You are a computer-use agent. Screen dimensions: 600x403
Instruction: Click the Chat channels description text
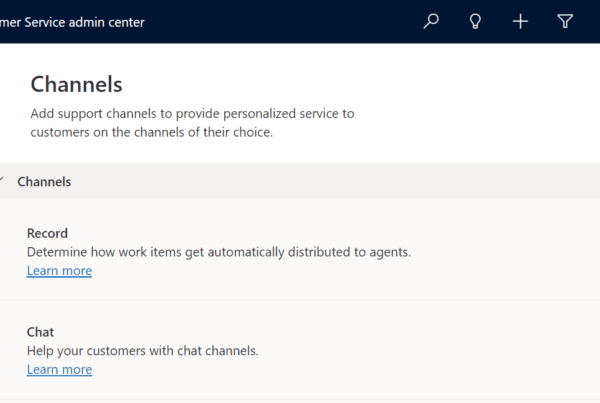coord(142,351)
